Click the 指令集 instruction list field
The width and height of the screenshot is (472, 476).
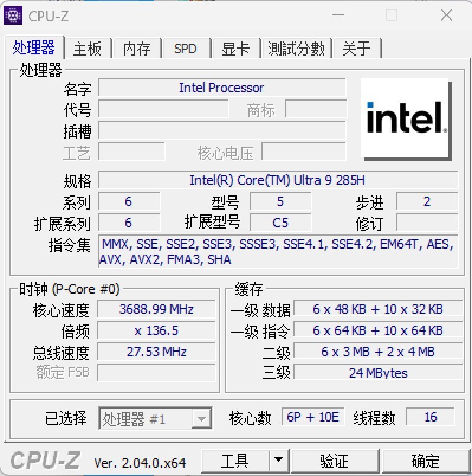pos(278,252)
